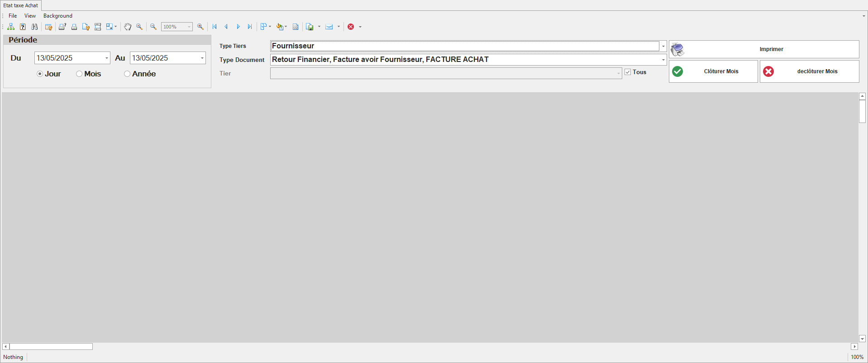
Task: Click the Clôturer Mois button
Action: point(713,71)
